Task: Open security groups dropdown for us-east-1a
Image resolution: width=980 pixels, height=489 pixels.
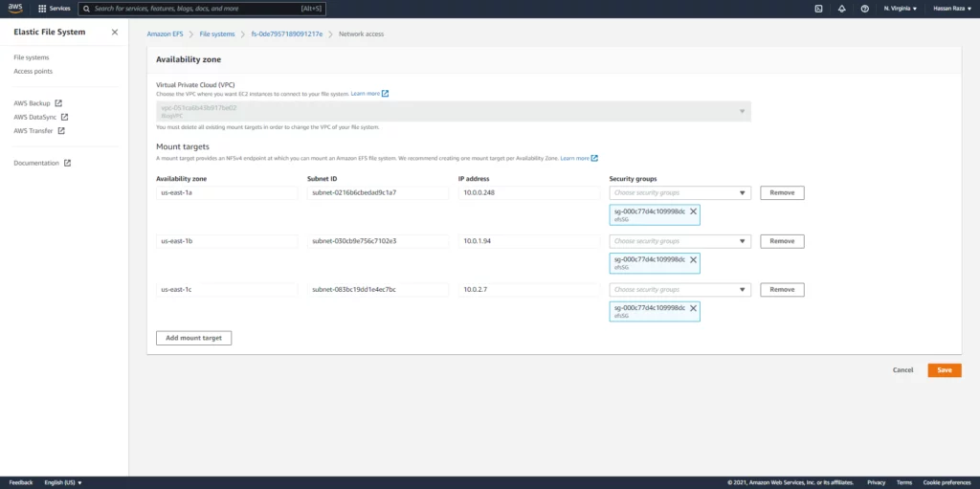Action: pos(680,192)
